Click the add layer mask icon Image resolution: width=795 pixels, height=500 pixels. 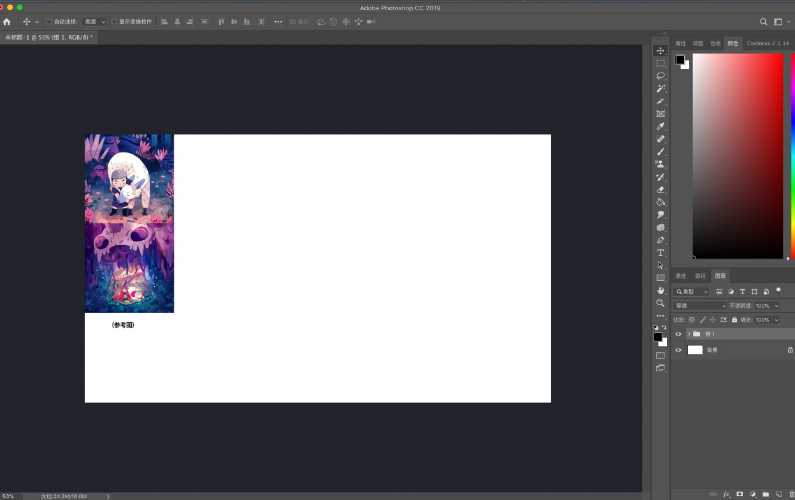point(739,494)
